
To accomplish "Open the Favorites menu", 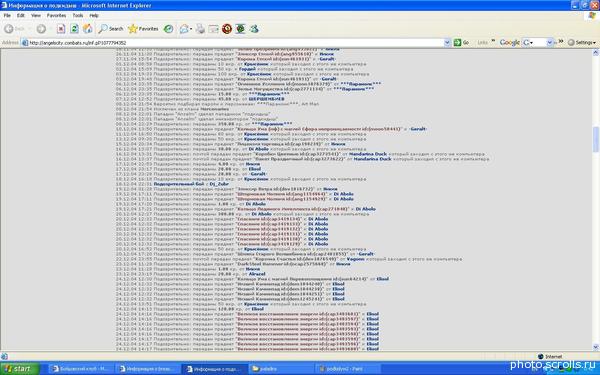I will (56, 15).
